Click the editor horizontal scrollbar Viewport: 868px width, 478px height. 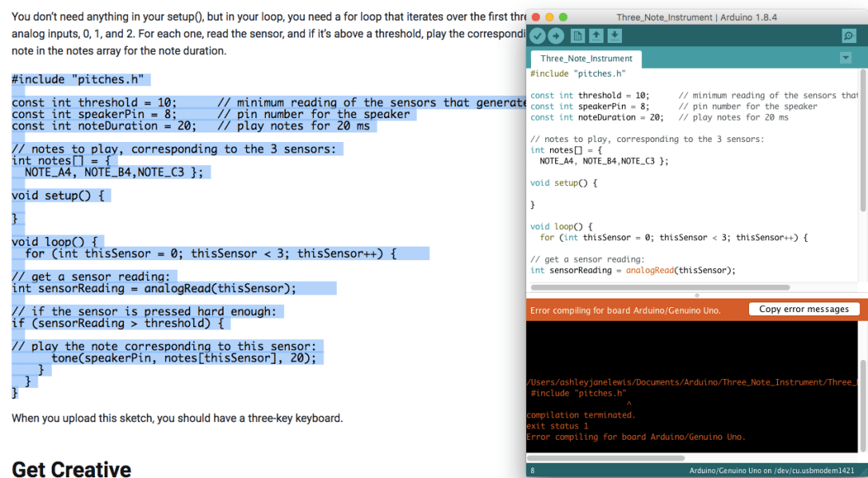[660, 287]
